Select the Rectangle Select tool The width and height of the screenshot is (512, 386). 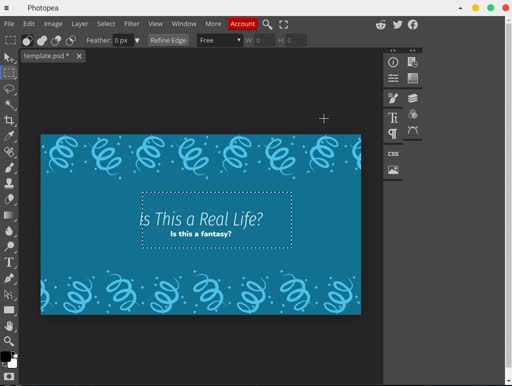tap(9, 73)
